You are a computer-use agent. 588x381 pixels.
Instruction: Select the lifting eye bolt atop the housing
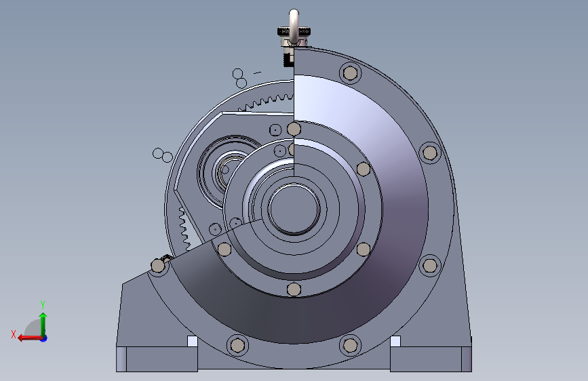[x=294, y=26]
